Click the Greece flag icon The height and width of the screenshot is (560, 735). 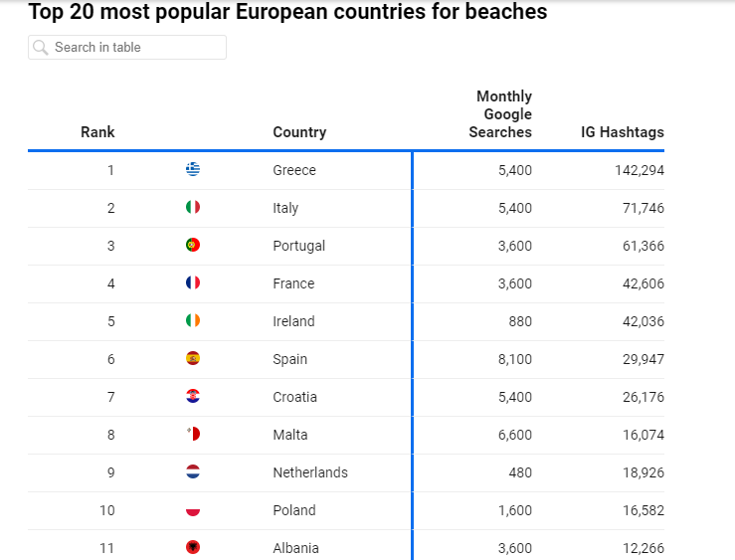pos(193,170)
